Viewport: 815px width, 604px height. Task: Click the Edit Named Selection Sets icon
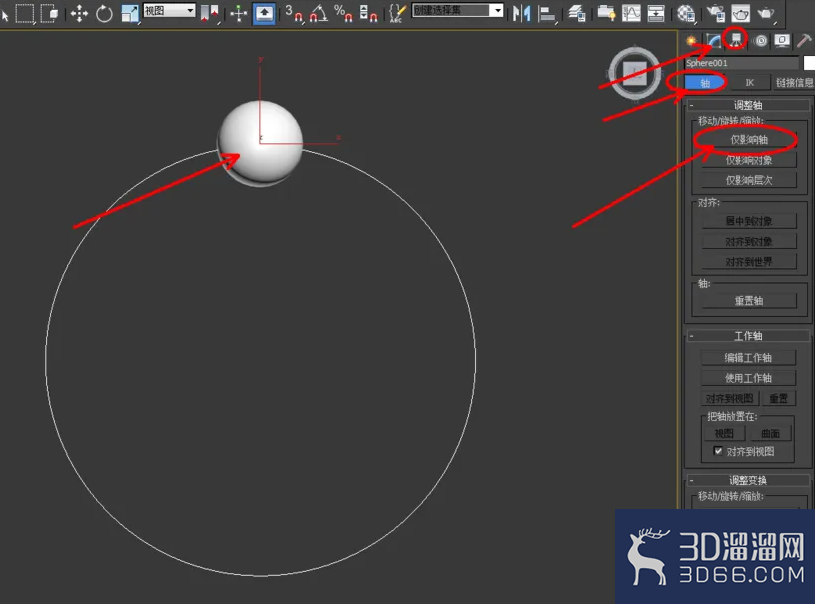click(x=397, y=13)
